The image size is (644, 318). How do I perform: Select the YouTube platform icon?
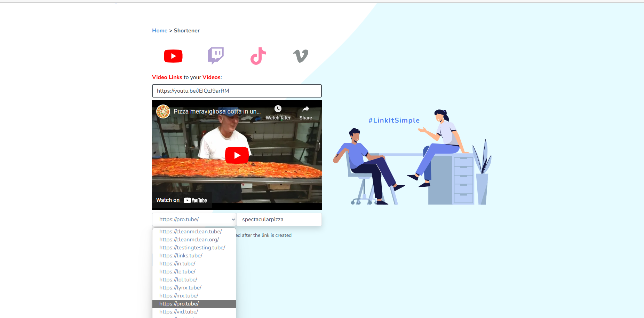(173, 56)
